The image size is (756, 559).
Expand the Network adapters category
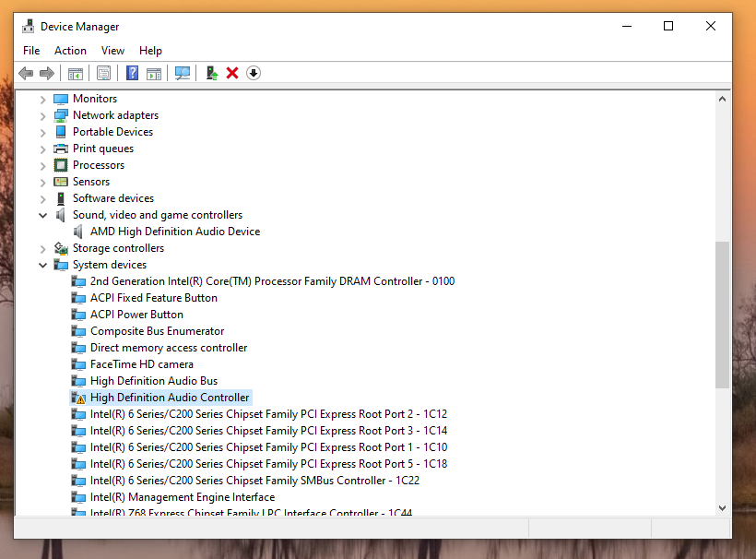[x=43, y=115]
